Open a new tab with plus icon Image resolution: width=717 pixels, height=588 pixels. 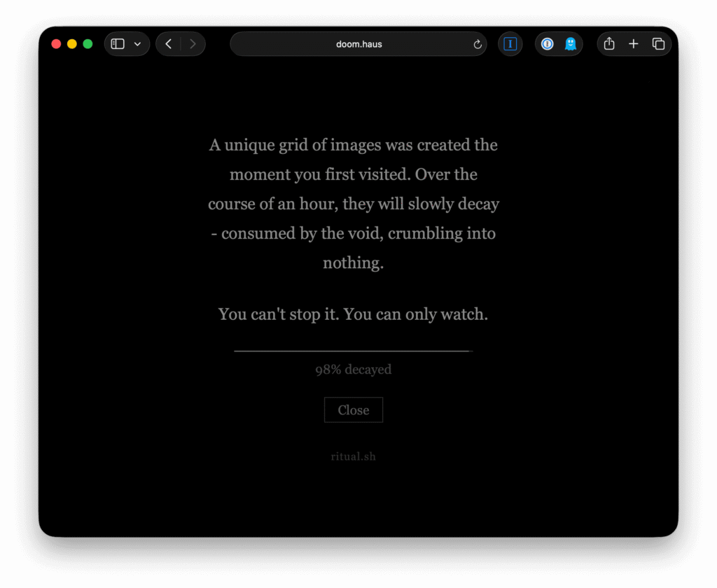pos(634,44)
